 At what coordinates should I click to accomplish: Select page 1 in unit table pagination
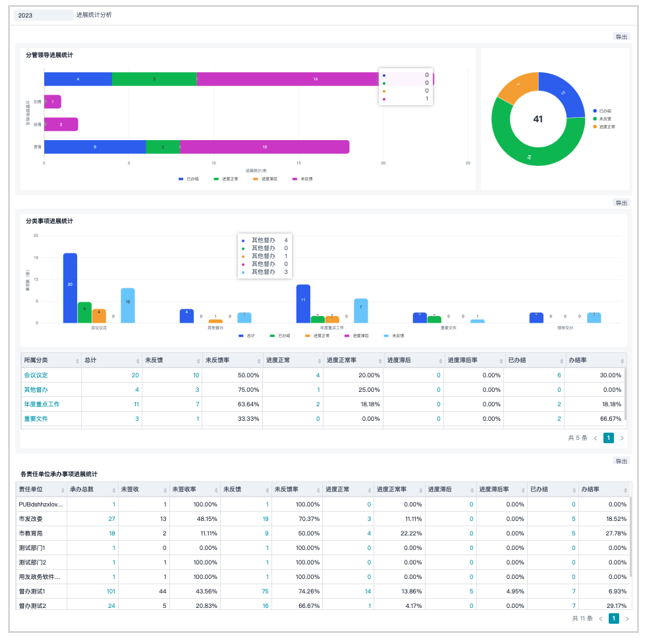(614, 619)
